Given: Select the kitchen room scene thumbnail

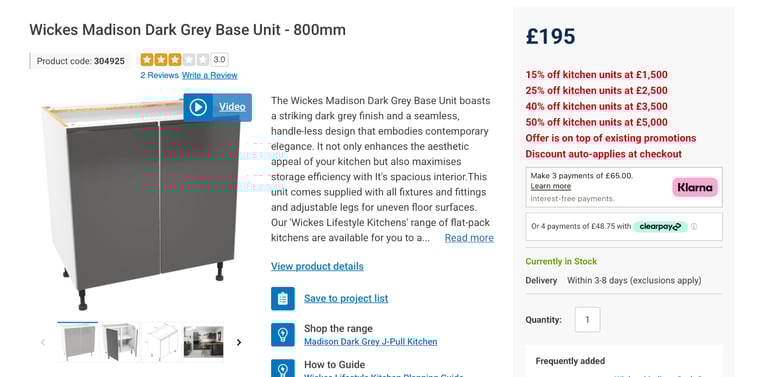Looking at the screenshot, I should click(x=204, y=342).
